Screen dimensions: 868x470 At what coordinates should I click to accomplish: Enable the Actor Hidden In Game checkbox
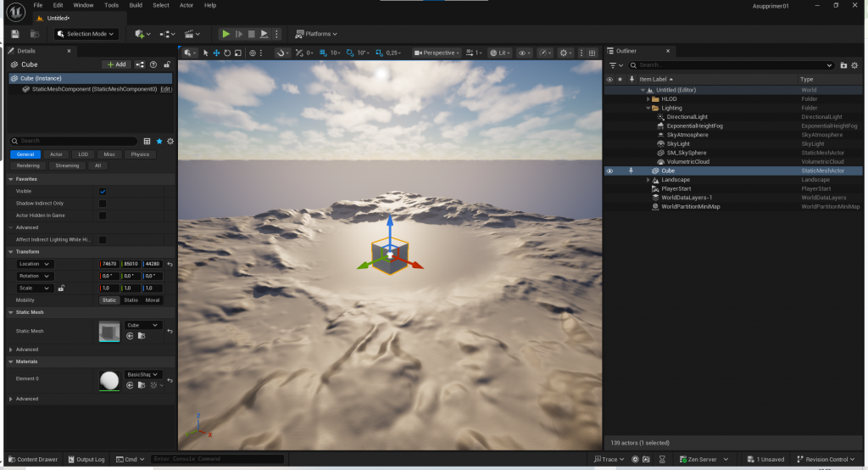coord(103,215)
